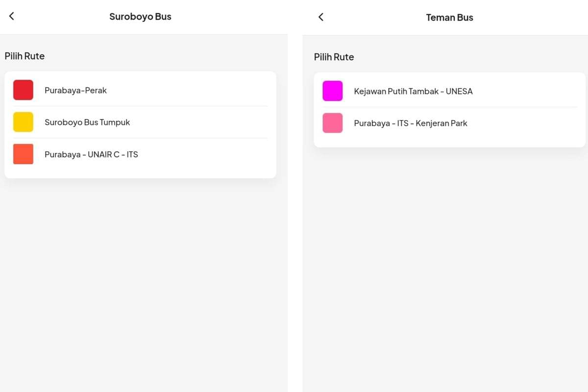Click the orange Purabaya - UNAIR C - ITS icon
588x392 pixels.
coord(23,154)
